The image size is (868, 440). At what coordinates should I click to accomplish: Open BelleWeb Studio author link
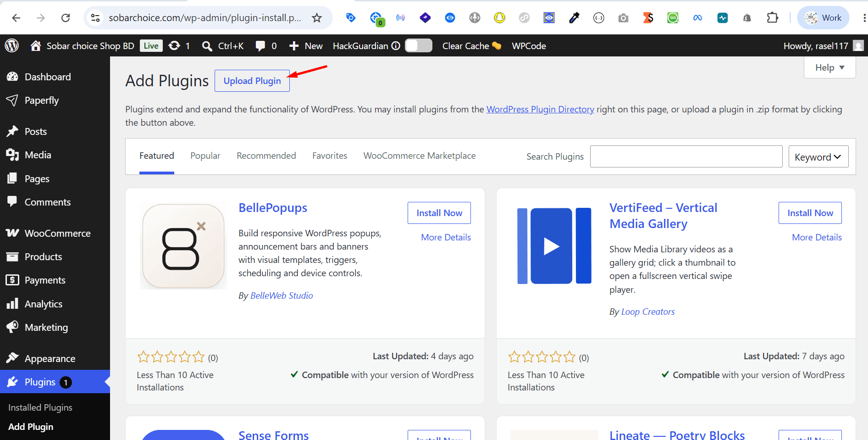point(282,295)
